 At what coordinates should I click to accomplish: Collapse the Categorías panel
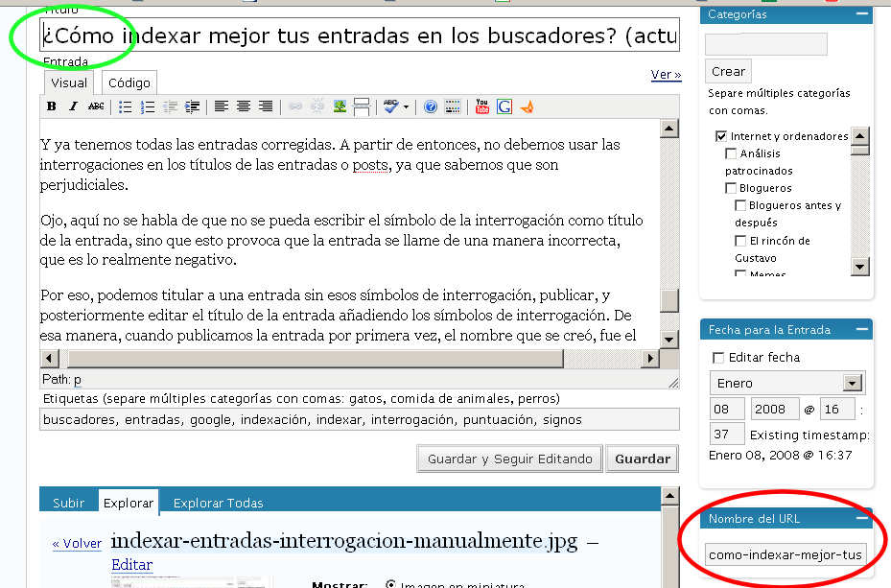pos(862,14)
